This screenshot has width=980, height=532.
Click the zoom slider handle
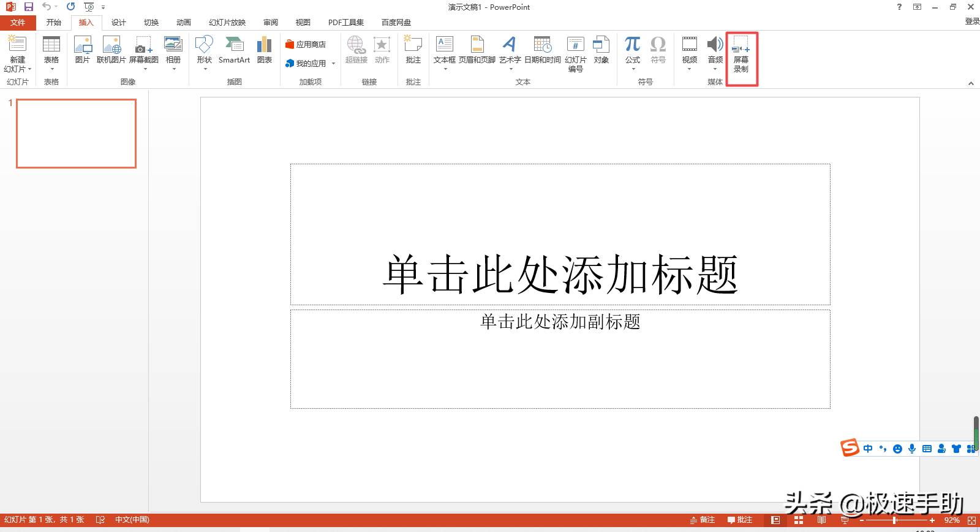point(895,520)
